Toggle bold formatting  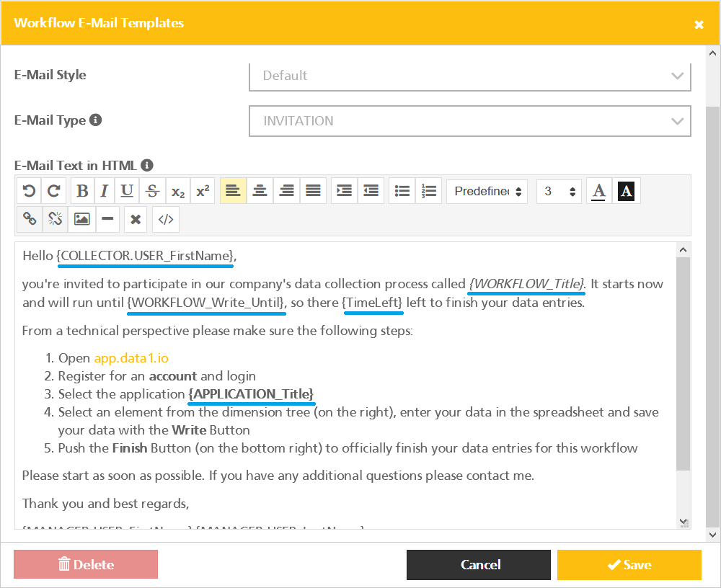(82, 191)
